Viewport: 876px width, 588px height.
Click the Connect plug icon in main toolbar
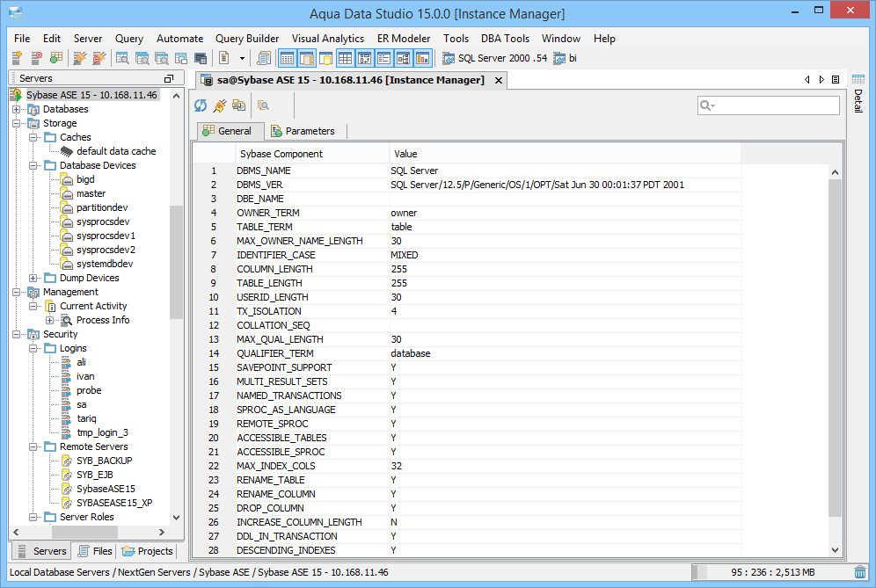[80, 57]
